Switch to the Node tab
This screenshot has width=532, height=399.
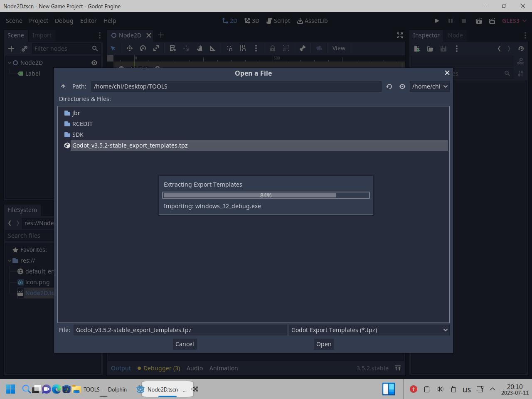[x=456, y=35]
